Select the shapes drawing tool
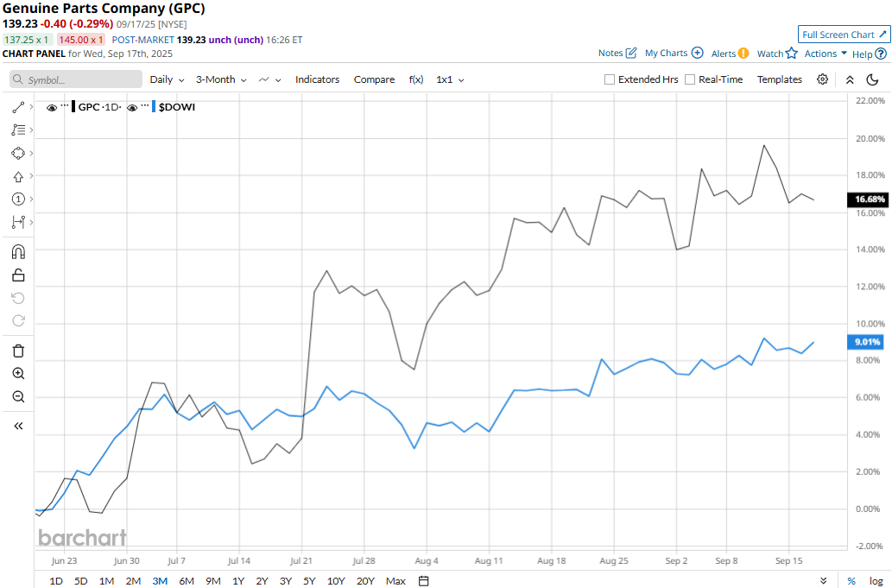 click(18, 154)
